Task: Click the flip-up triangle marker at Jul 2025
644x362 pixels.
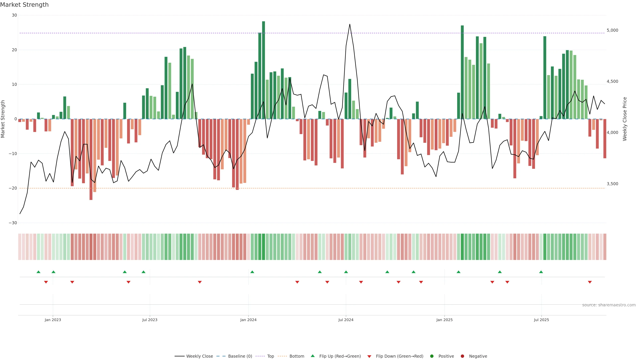Action: [x=541, y=272]
